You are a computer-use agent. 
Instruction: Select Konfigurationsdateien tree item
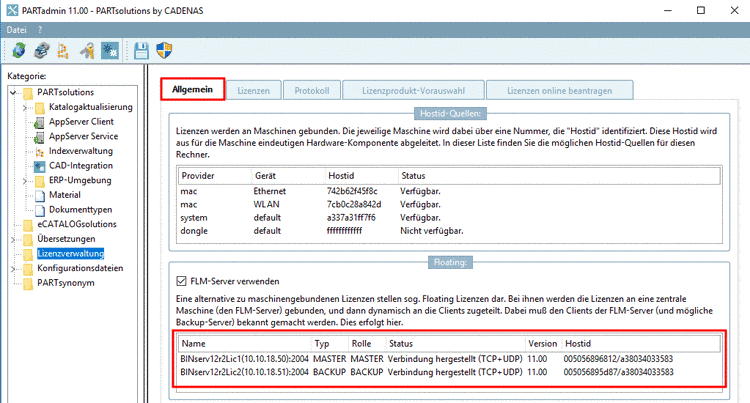coord(80,268)
